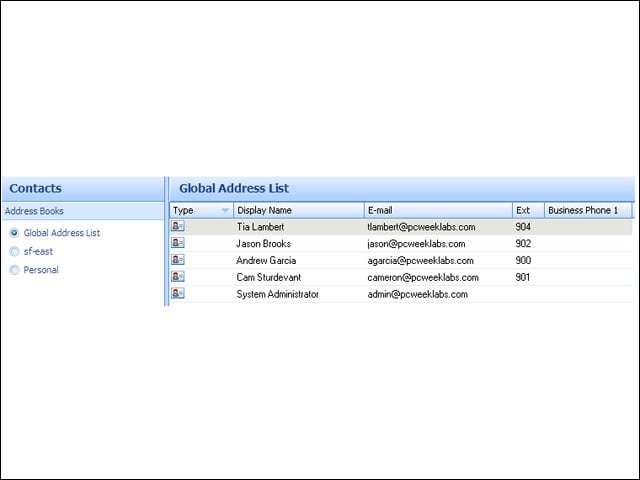Sort by Ext column header
This screenshot has width=640, height=480.
[529, 210]
